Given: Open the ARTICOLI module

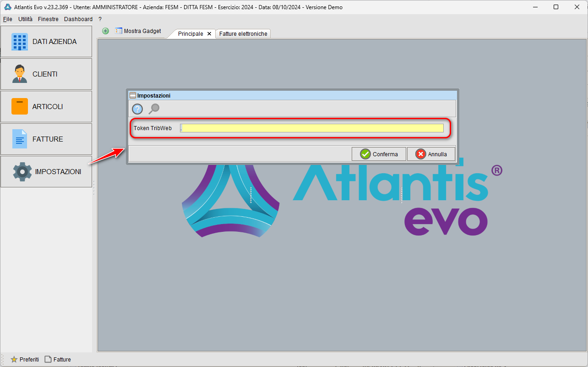Looking at the screenshot, I should [46, 106].
